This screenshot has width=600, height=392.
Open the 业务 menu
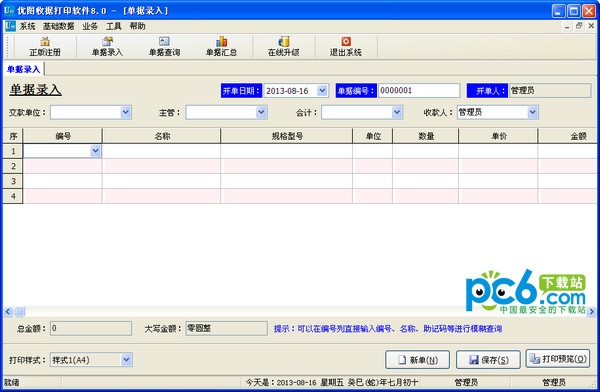coord(90,26)
